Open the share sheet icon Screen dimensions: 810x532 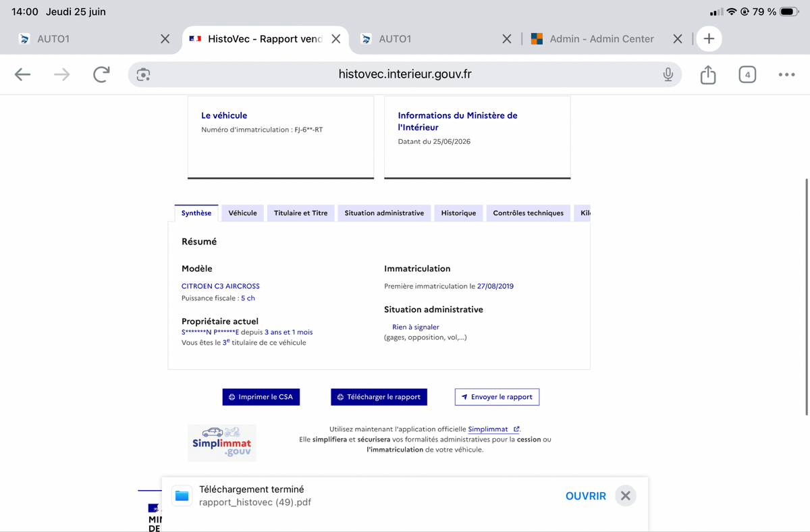click(x=707, y=74)
